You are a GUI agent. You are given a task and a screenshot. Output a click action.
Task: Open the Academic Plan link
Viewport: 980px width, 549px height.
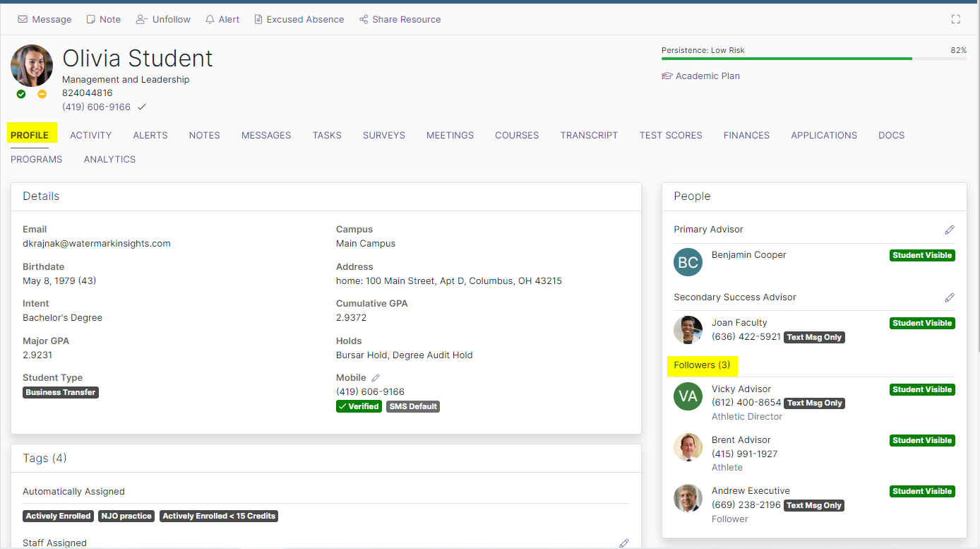707,76
